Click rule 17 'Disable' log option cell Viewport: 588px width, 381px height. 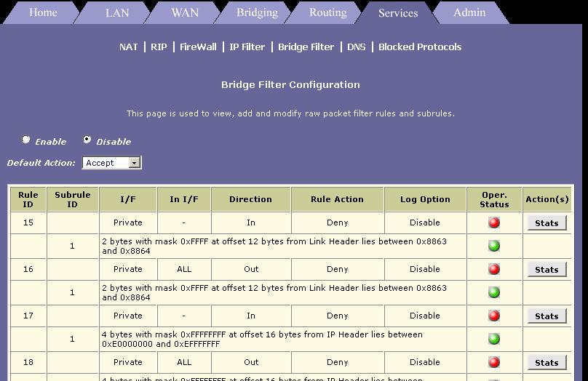425,316
